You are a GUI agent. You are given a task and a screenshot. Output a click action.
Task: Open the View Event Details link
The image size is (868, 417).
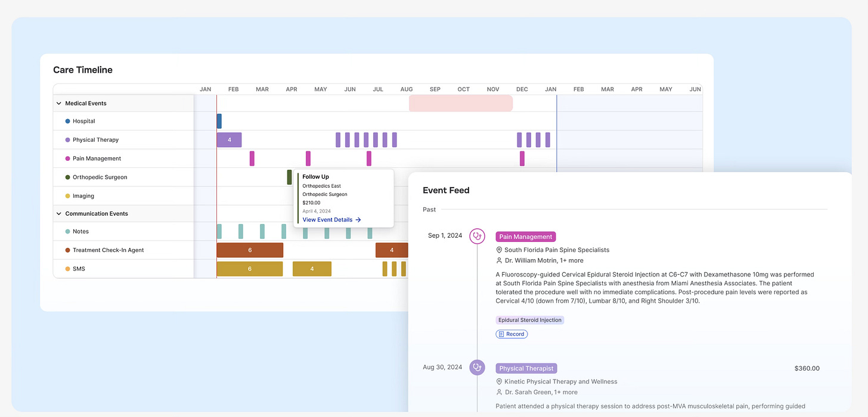[332, 220]
